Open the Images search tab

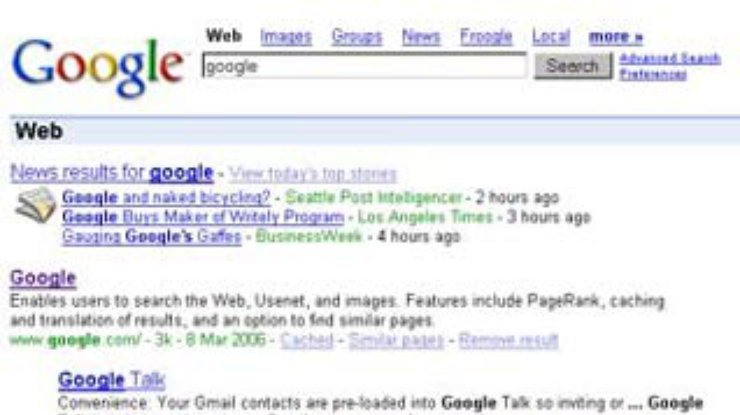286,37
